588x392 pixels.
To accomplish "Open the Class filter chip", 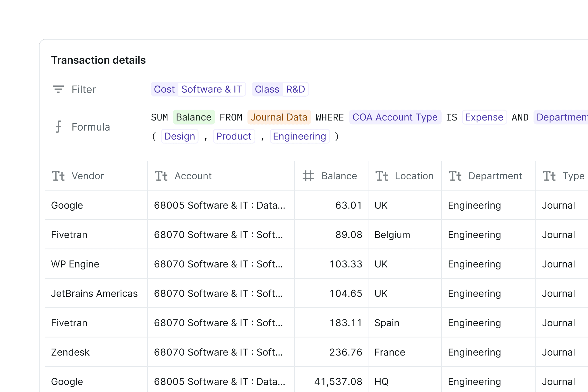I will point(267,89).
